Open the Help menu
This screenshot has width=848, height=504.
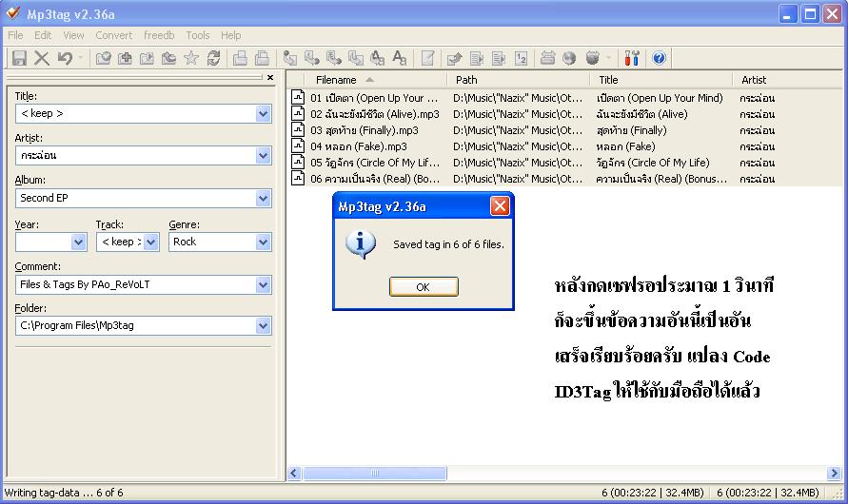pyautogui.click(x=231, y=35)
